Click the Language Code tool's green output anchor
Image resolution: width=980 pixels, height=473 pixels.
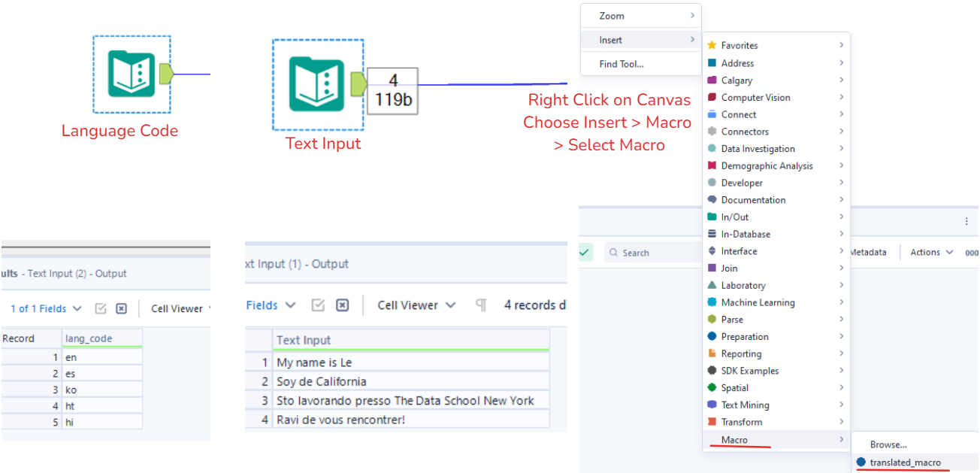166,73
